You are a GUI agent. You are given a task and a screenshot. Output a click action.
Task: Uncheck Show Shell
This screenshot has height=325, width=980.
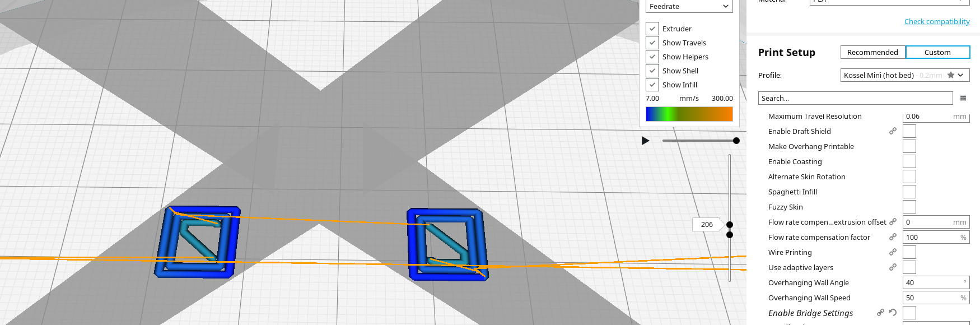click(x=652, y=71)
